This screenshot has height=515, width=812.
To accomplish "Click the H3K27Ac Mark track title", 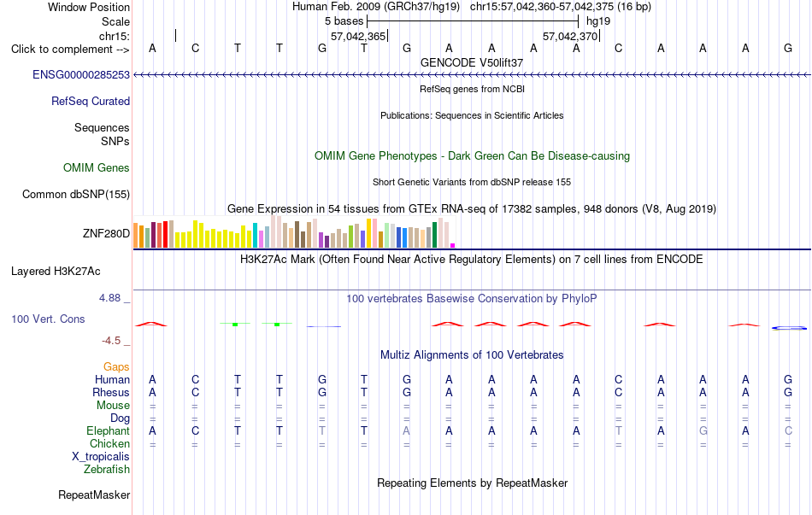I will click(x=472, y=259).
